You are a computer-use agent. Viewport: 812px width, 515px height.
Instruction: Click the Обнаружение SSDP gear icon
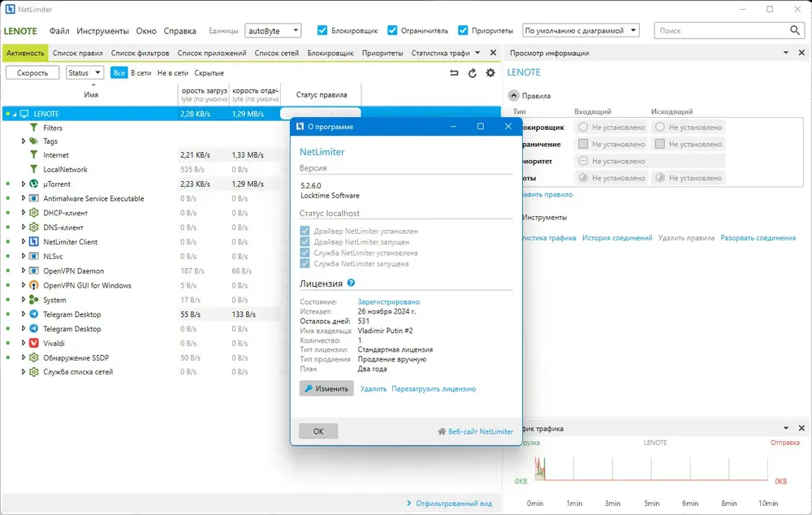coord(33,357)
